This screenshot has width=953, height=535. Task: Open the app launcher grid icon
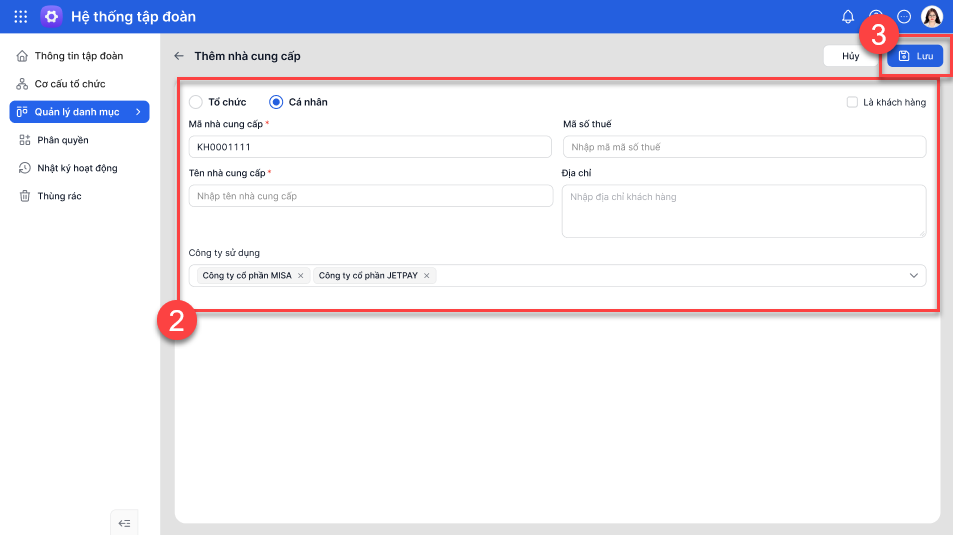point(20,16)
